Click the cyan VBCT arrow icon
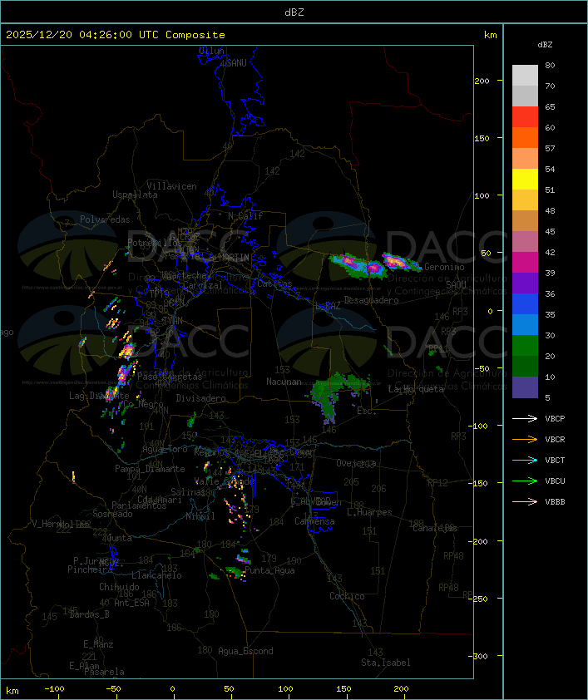 pyautogui.click(x=525, y=461)
